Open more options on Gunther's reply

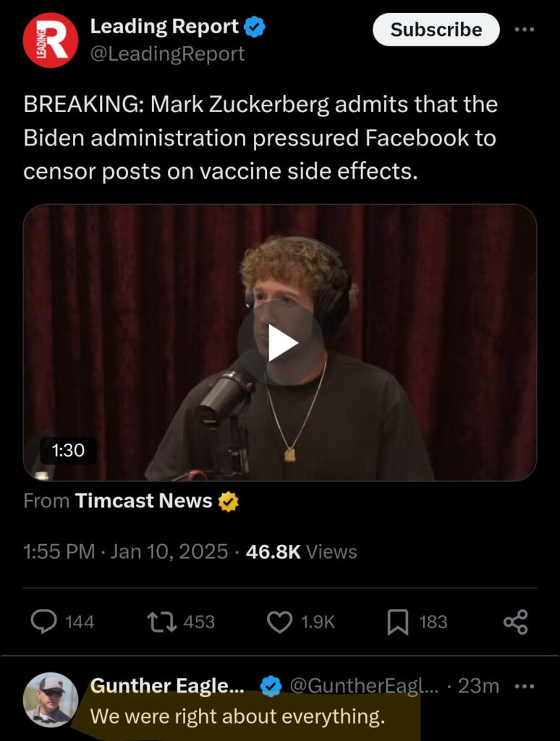click(525, 685)
